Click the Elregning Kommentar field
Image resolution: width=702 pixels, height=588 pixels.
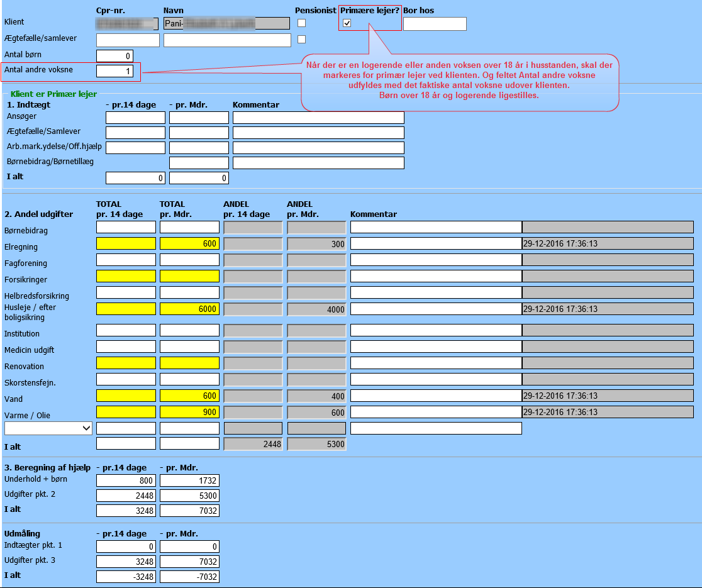(x=436, y=243)
